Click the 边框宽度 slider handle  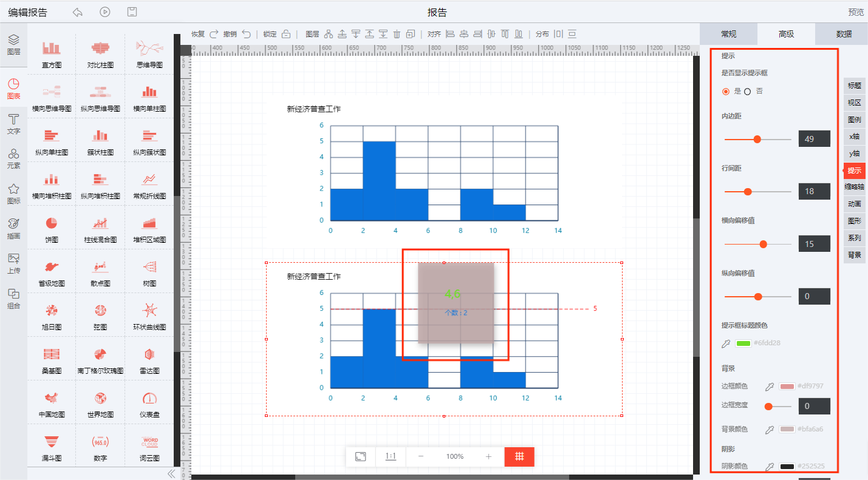coord(768,407)
